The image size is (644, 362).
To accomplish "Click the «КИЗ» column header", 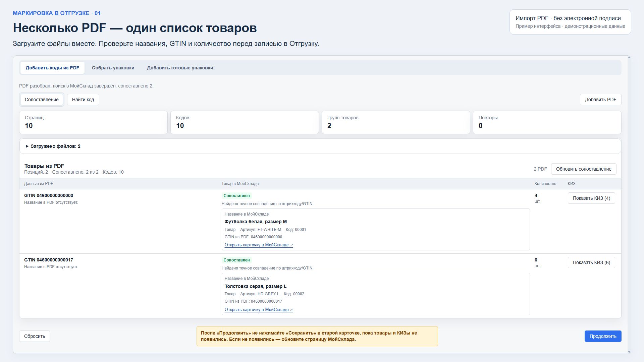I will click(572, 184).
